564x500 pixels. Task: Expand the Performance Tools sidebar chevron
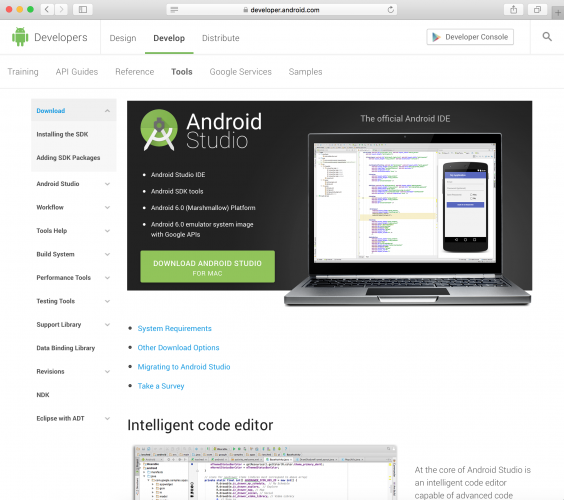point(107,278)
